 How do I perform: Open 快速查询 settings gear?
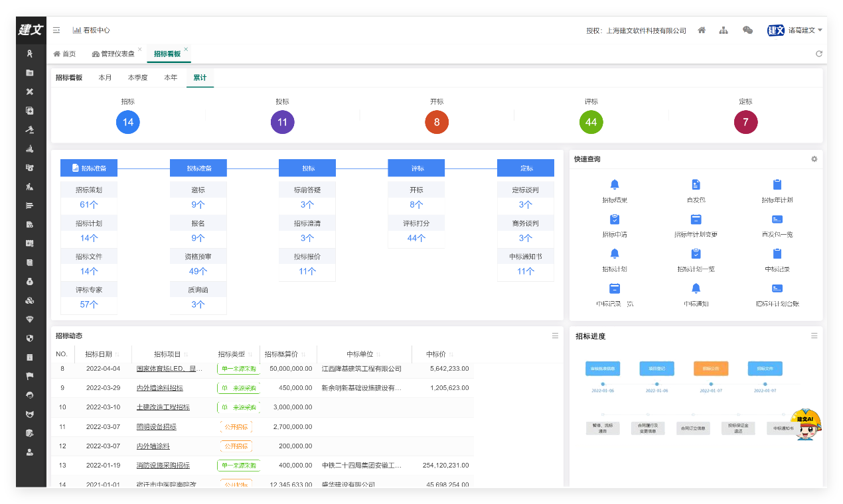814,159
